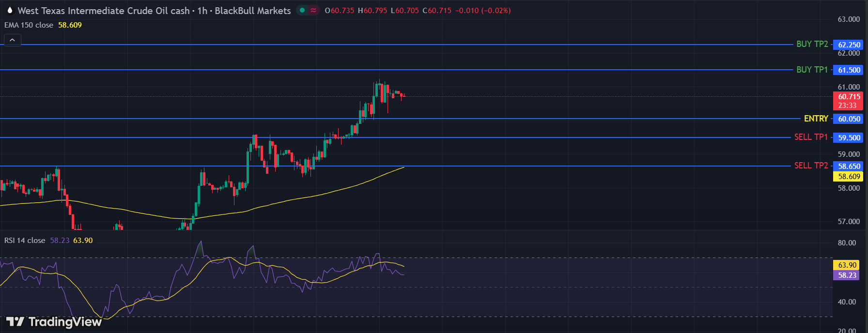
Task: Click the 60.050 entry price tag
Action: [x=849, y=119]
